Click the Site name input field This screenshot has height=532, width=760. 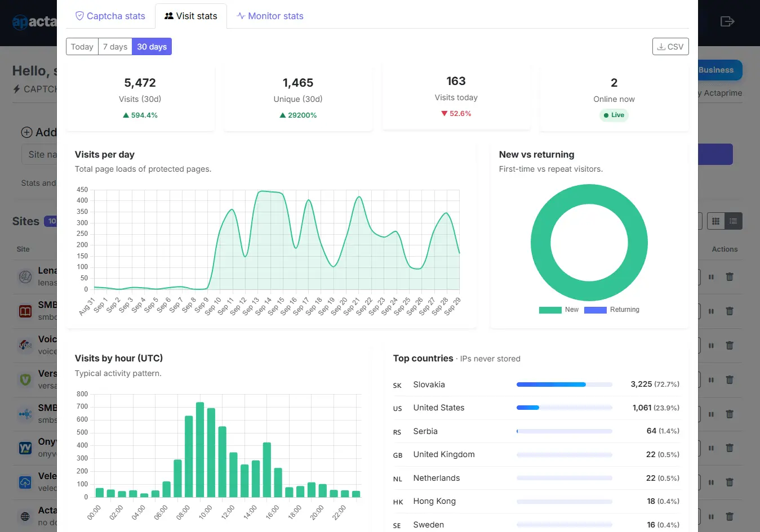(39, 154)
